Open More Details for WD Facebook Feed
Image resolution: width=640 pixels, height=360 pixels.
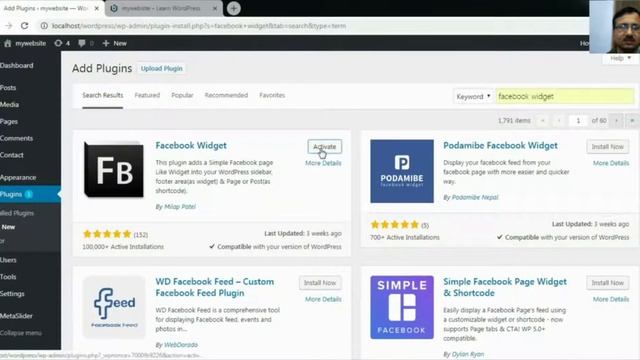(x=323, y=300)
